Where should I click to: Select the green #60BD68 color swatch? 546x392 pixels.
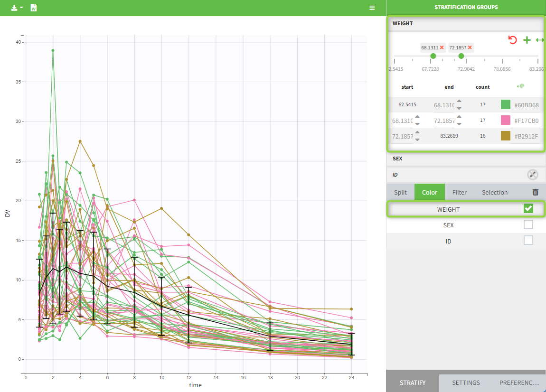[x=506, y=105]
